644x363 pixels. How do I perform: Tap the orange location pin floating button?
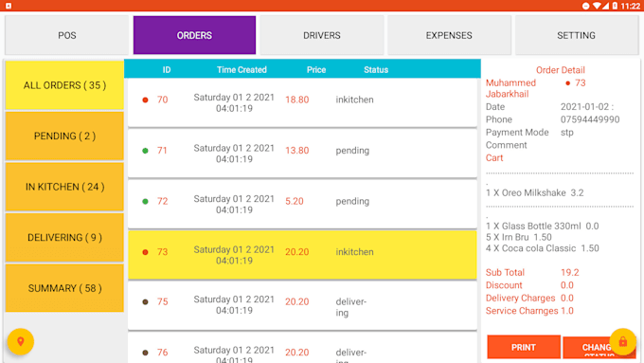(x=20, y=341)
